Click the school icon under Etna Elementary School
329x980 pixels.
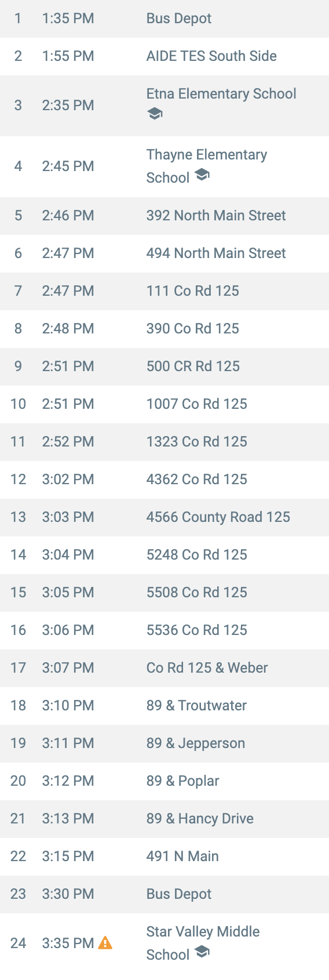click(x=155, y=114)
